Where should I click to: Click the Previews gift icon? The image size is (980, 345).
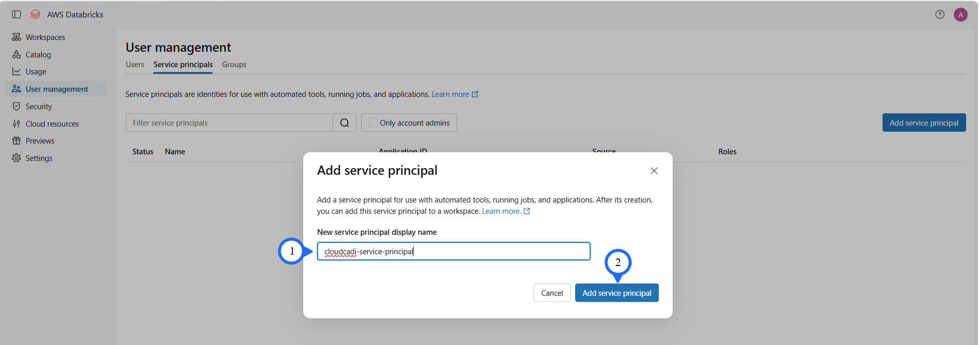16,140
